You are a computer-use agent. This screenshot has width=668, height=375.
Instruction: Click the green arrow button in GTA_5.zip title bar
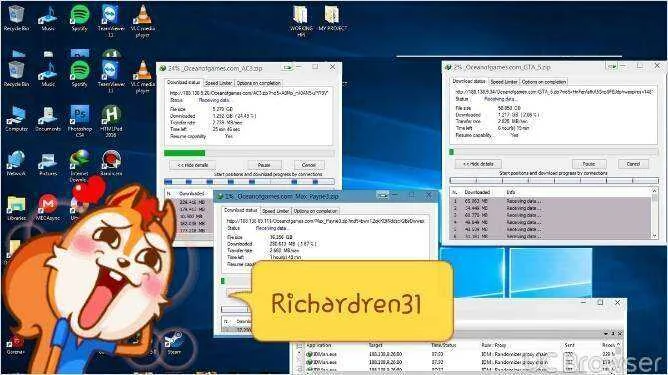(613, 66)
